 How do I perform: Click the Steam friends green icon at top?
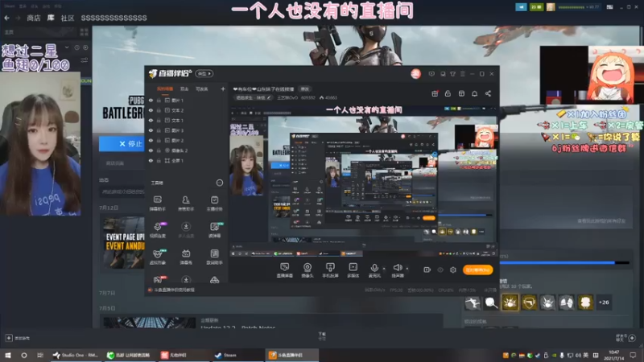click(536, 7)
